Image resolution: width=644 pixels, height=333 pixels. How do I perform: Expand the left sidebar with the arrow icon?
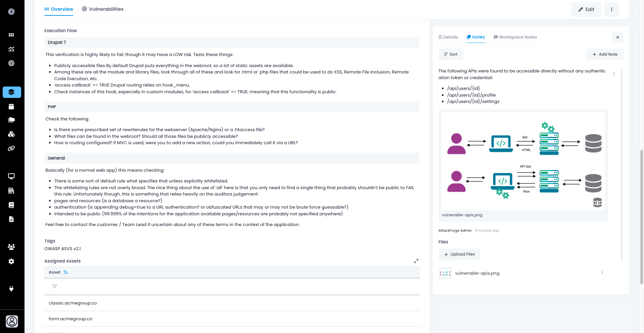tap(11, 12)
